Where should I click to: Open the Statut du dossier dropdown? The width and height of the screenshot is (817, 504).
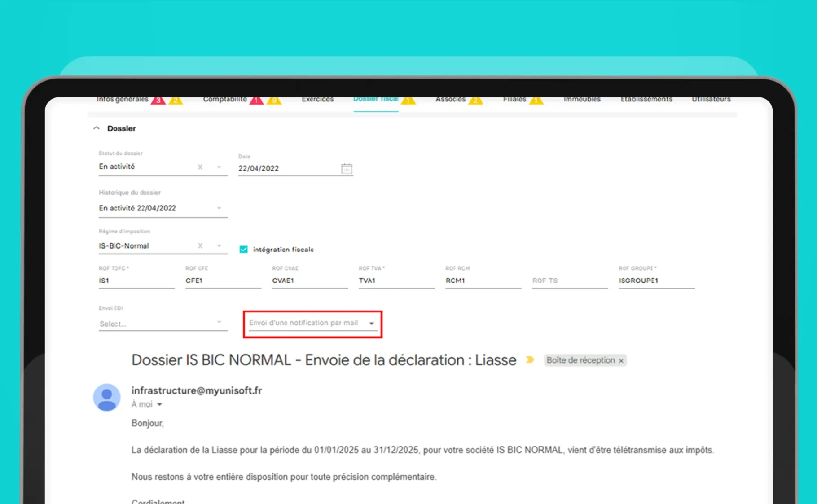(219, 167)
